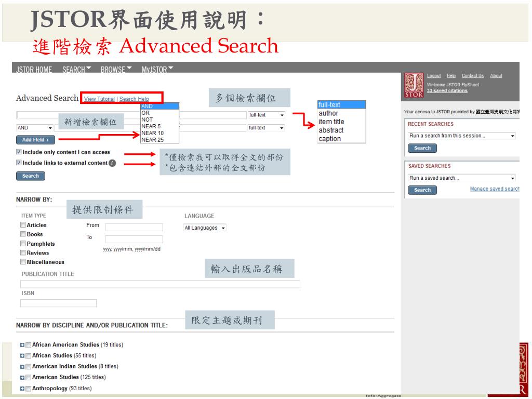Select author in the field list
This screenshot has height=399, width=532.
click(x=342, y=113)
